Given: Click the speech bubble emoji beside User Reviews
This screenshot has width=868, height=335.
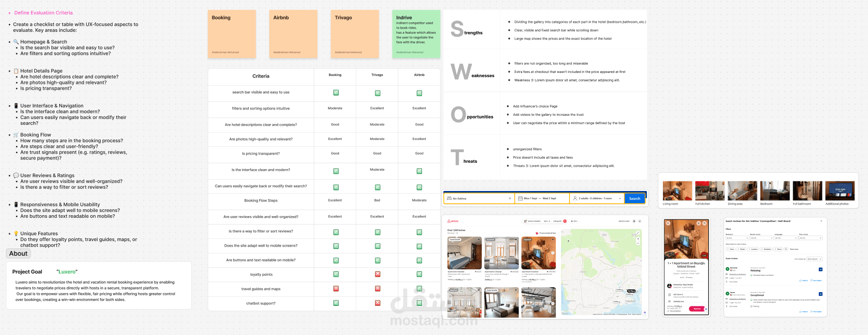Looking at the screenshot, I should point(16,175).
